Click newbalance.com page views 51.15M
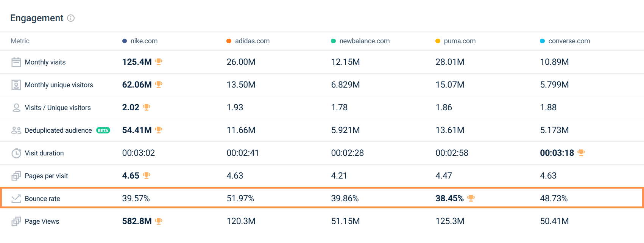The width and height of the screenshot is (644, 243). pyautogui.click(x=345, y=221)
